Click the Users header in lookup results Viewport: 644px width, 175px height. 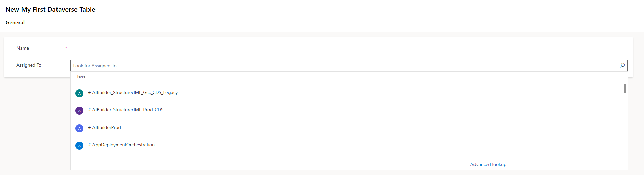[80, 77]
